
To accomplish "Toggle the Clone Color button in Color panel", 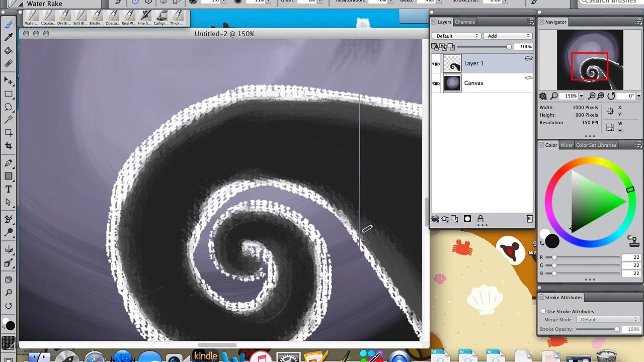I will (633, 241).
